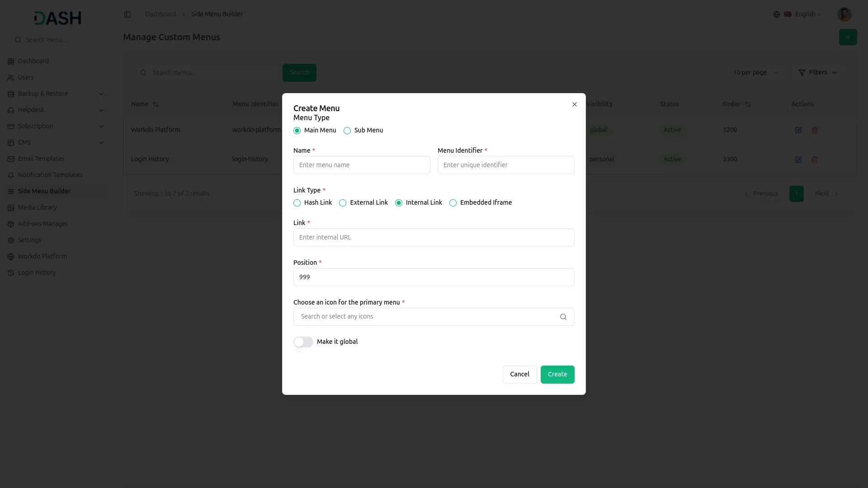Click the delete icon for Login History row

pyautogui.click(x=815, y=159)
